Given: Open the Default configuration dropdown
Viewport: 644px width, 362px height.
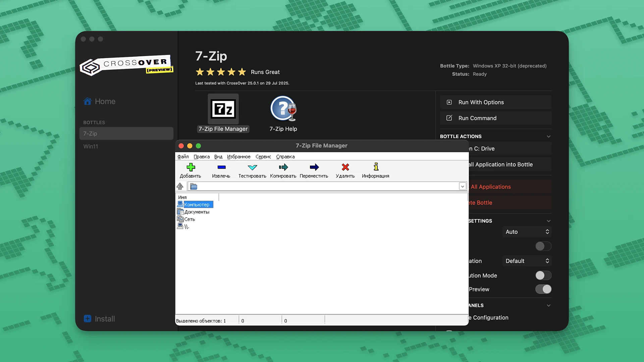Looking at the screenshot, I should pos(527,260).
